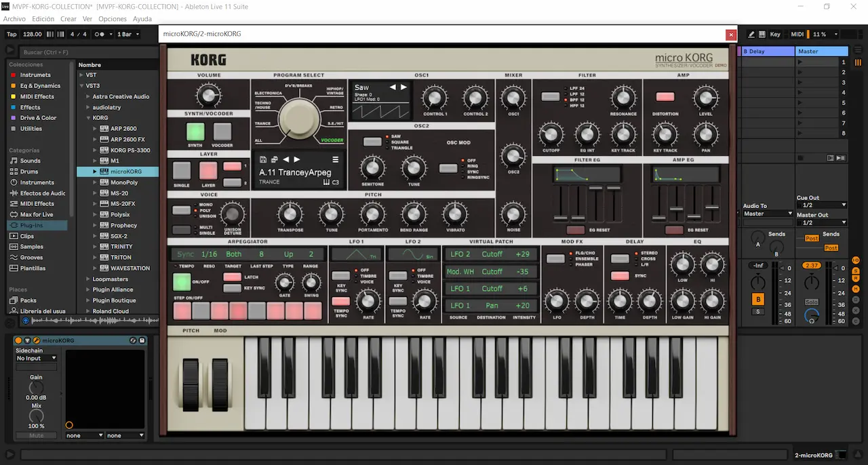This screenshot has height=465, width=868.
Task: Open the Sidechain No Input dropdown
Action: [36, 358]
